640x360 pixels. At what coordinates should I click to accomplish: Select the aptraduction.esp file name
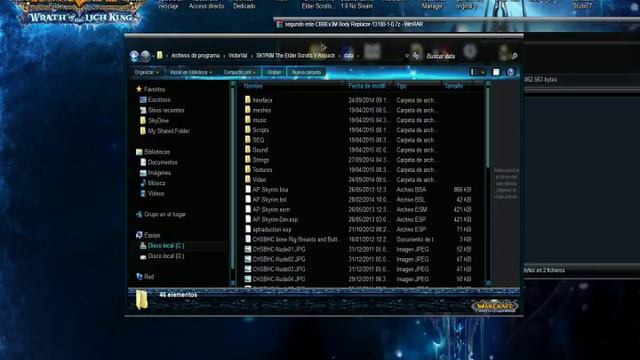point(272,229)
